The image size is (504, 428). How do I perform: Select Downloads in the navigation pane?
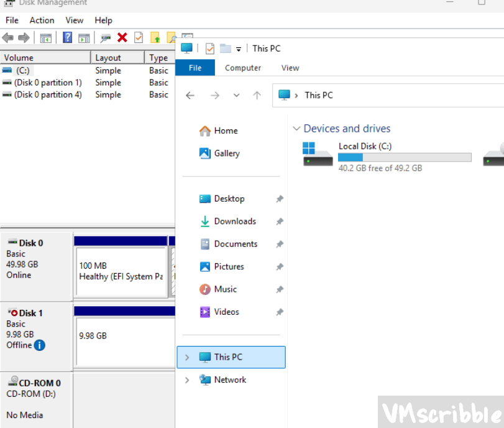tap(234, 221)
